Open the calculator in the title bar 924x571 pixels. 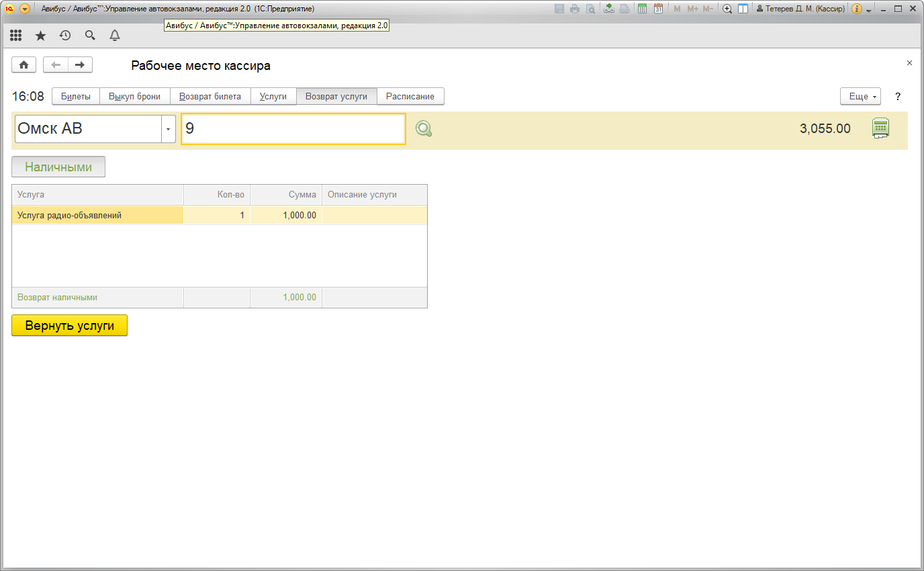pyautogui.click(x=642, y=9)
